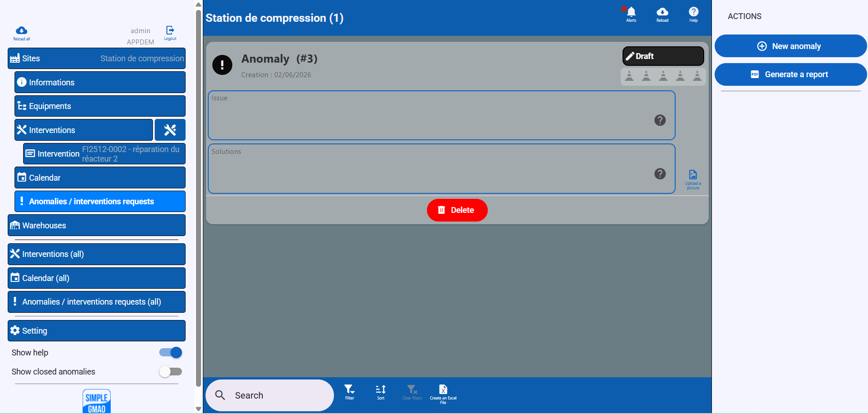Expand the Warehouses section
Viewport: 868px width, 414px height.
tap(96, 225)
